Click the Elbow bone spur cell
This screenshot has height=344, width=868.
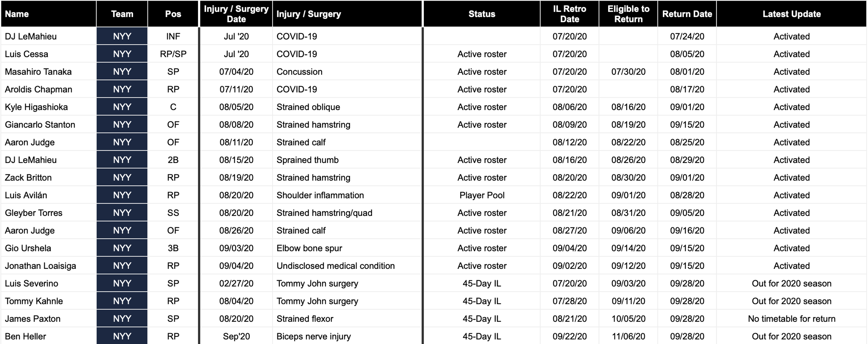(347, 248)
